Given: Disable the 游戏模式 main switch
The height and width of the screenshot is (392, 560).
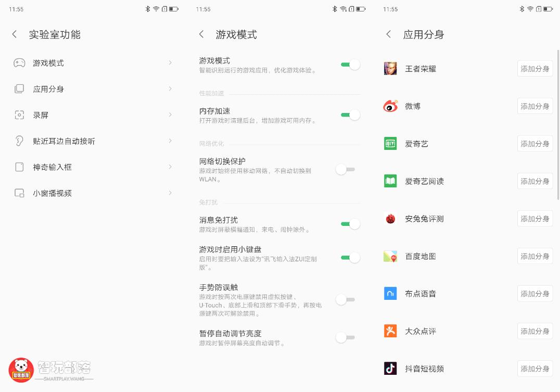Looking at the screenshot, I should 349,64.
